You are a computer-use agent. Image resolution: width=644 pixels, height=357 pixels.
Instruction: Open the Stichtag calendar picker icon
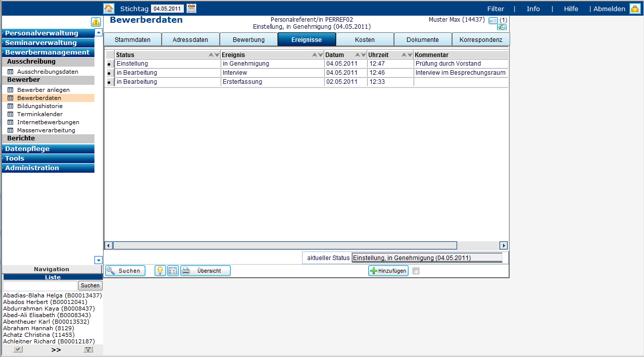191,8
